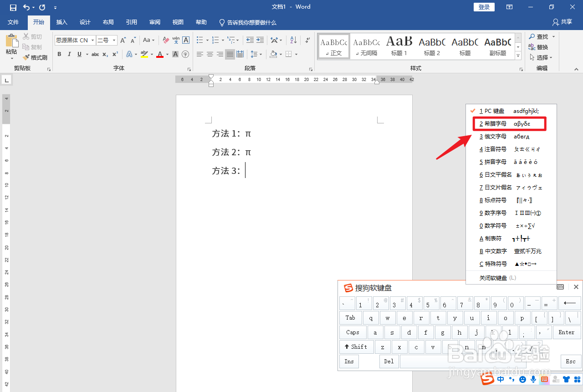
Task: Expand the Line Spacing dropdown
Action: 261,54
